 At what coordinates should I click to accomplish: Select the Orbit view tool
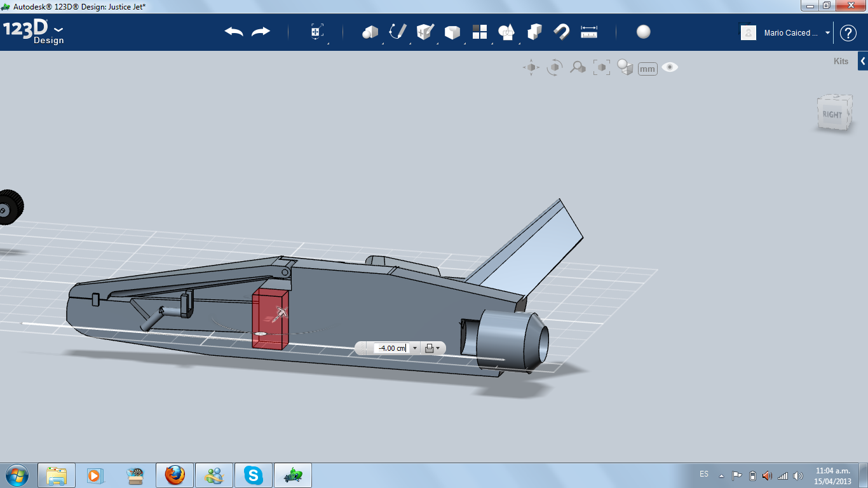(555, 67)
